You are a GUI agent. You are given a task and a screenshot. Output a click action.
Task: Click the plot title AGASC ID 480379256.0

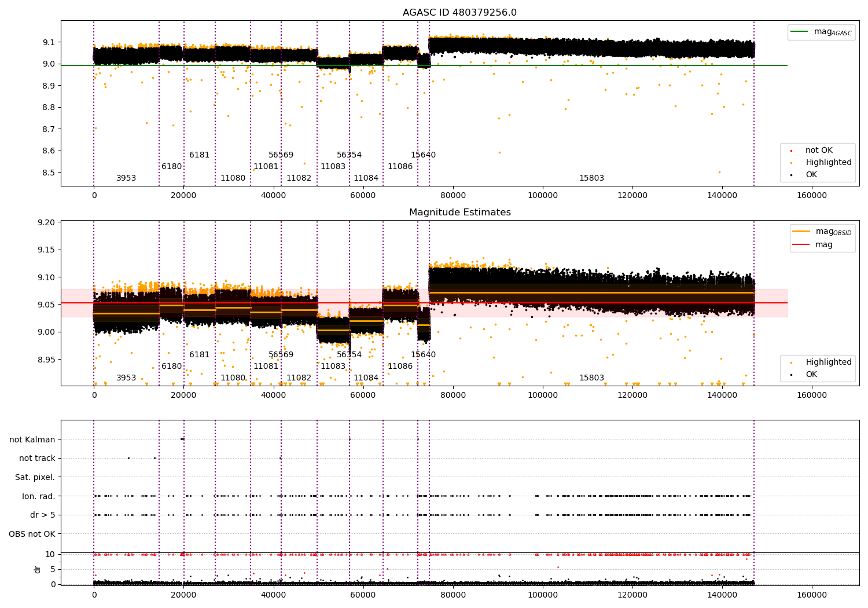tap(459, 13)
